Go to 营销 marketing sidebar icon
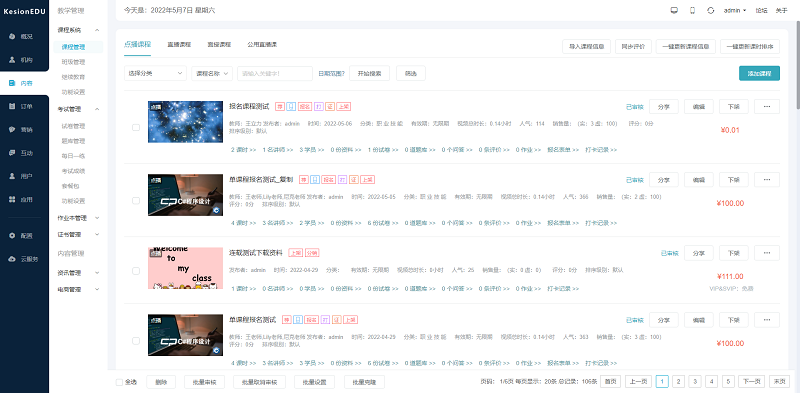This screenshot has width=800, height=393. coord(12,130)
